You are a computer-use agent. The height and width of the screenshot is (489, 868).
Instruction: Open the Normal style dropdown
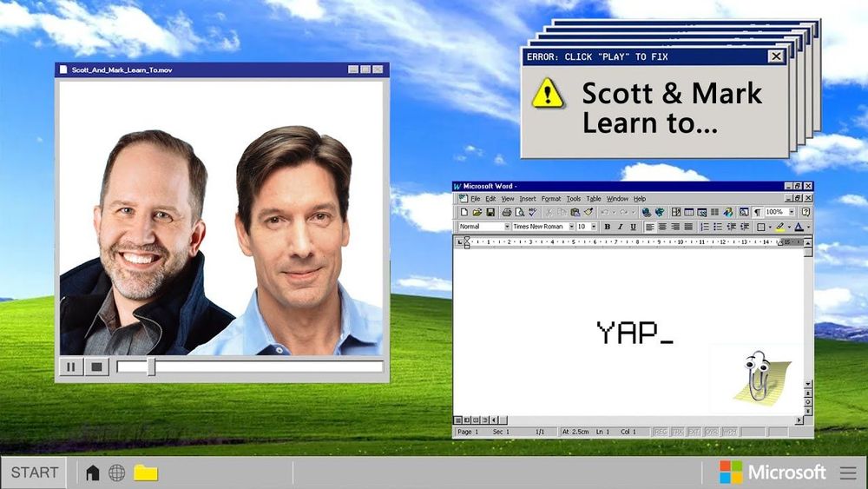click(x=507, y=227)
